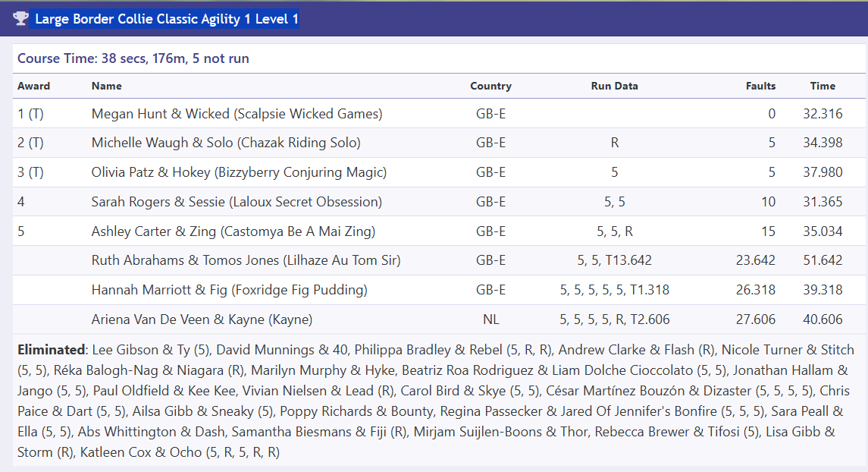Click the Name column header
868x472 pixels.
(x=107, y=86)
